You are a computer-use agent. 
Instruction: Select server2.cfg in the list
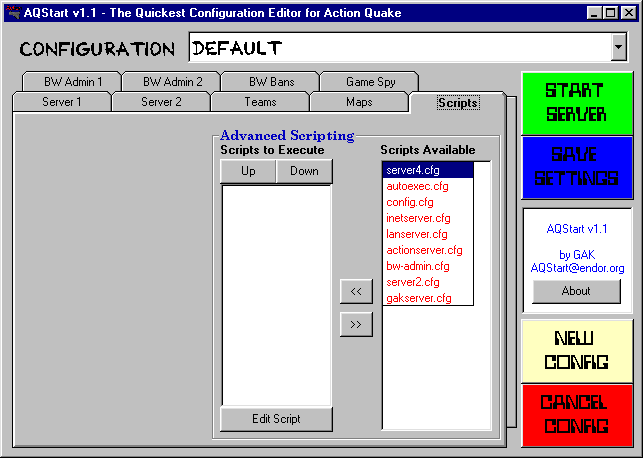pos(428,282)
